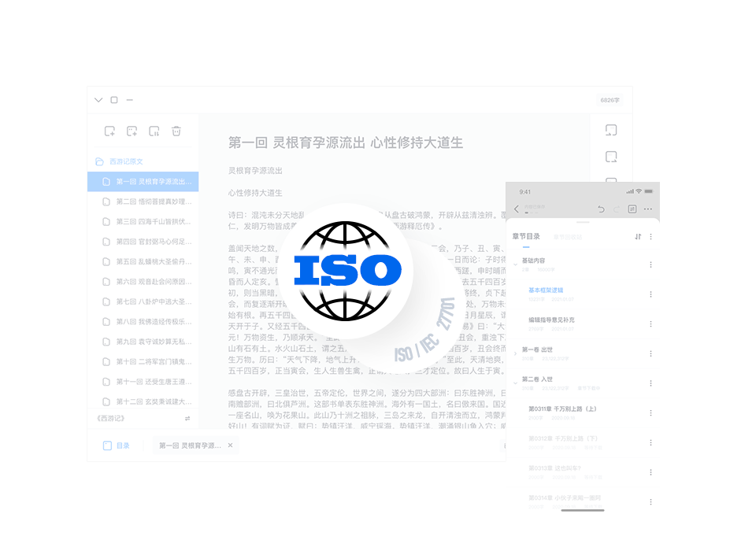This screenshot has height=551, width=756.
Task: Click the swap arrows icon beside 《西游记》
Action: [187, 419]
